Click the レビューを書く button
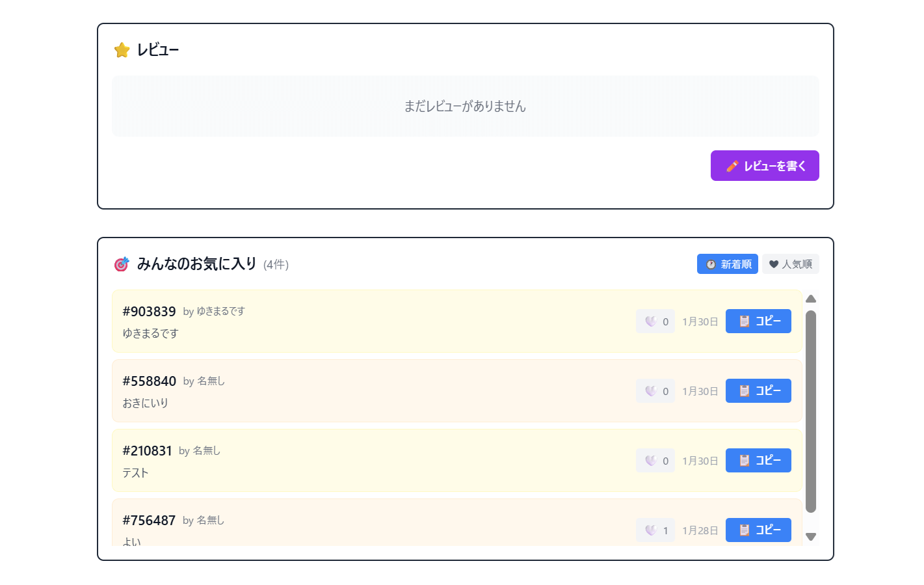Viewport: 924px width, 585px height. (765, 165)
